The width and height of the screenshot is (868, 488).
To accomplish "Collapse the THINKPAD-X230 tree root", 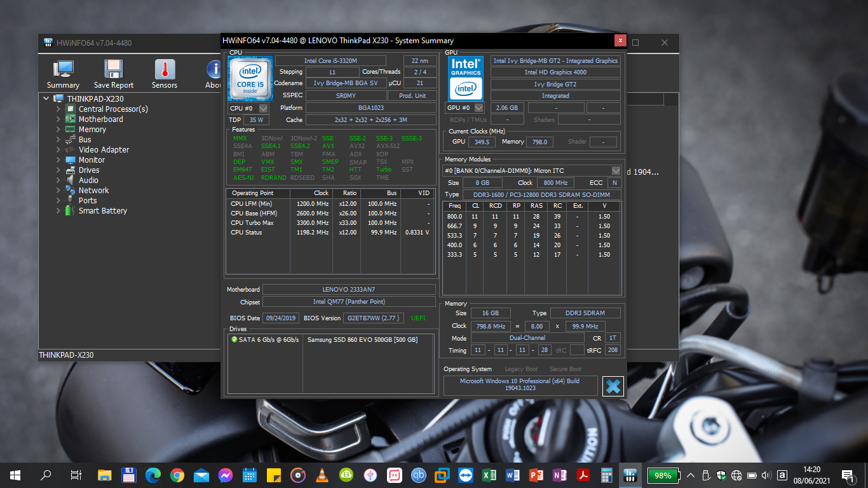I will coord(46,98).
